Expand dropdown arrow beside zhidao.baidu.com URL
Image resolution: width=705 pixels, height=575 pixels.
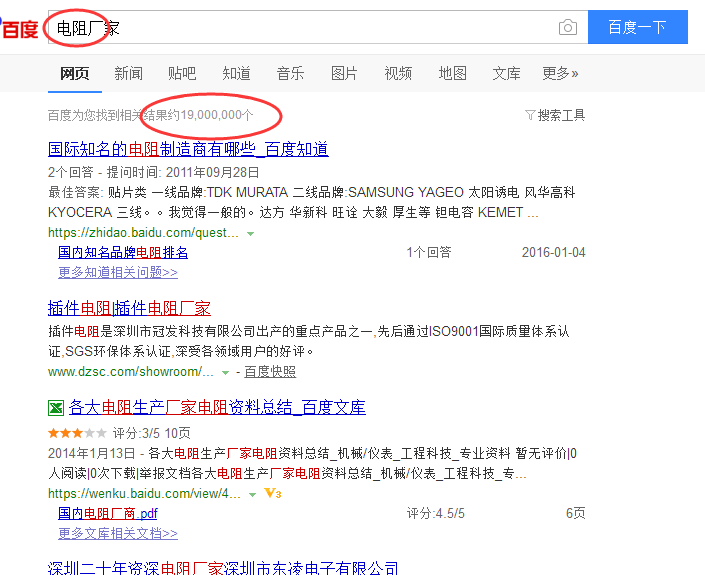[x=251, y=233]
